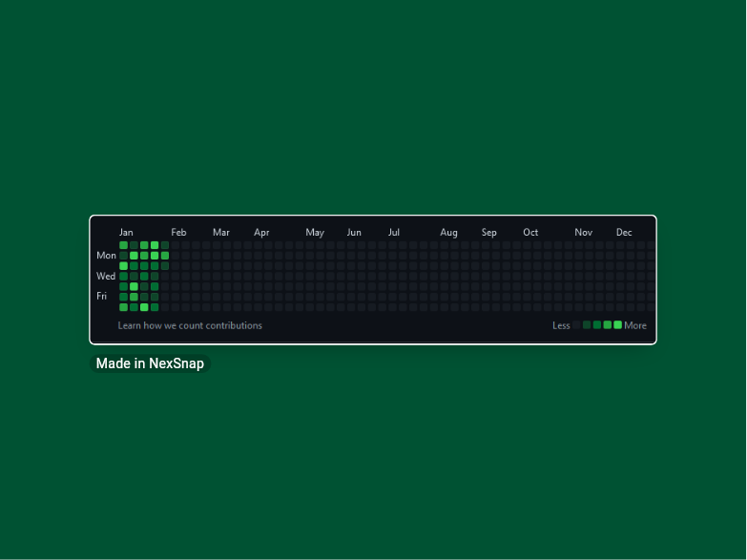Click the 'Jan' month label

pos(126,232)
